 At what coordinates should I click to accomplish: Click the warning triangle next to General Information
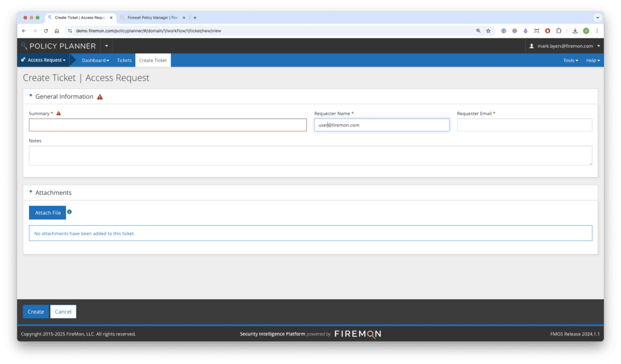tap(100, 96)
